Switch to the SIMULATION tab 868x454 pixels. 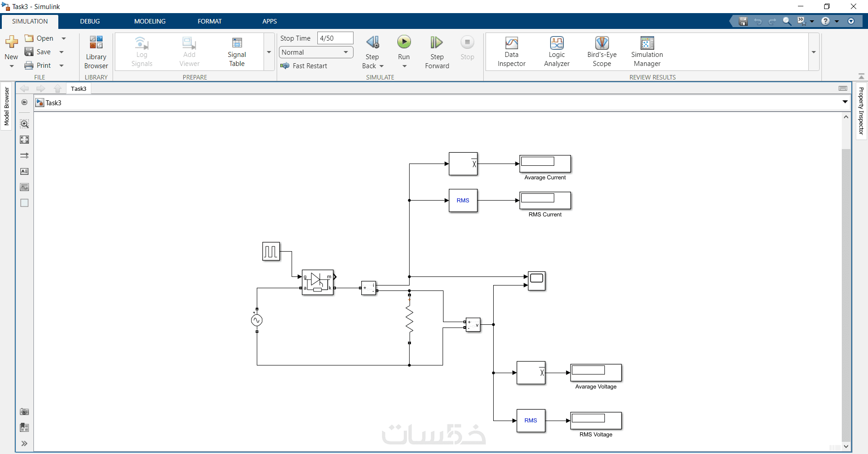click(x=30, y=21)
